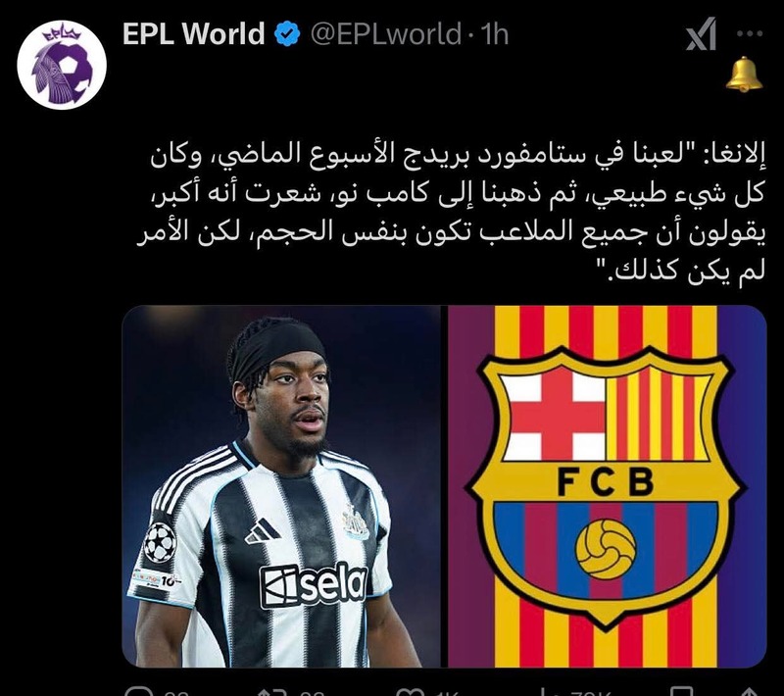
Task: Open the EPL World profile avatar
Action: point(62,65)
